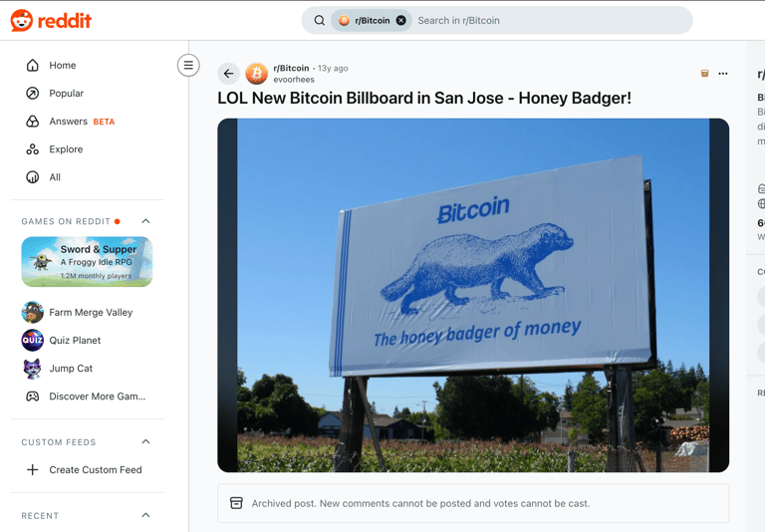The width and height of the screenshot is (765, 532).
Task: Collapse the Games on Reddit section
Action: pos(145,221)
